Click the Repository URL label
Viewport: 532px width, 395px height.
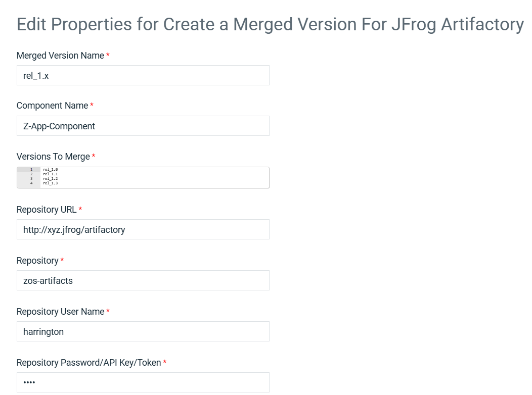tap(47, 210)
